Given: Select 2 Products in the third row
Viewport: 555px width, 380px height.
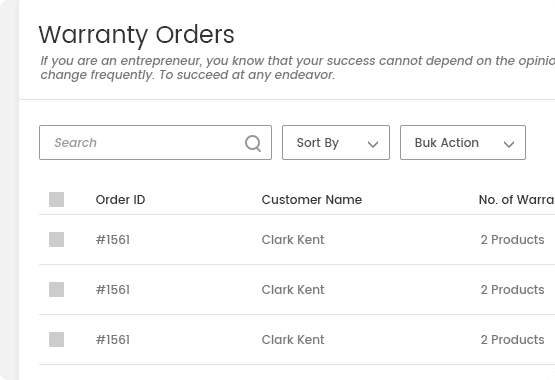Looking at the screenshot, I should [512, 340].
